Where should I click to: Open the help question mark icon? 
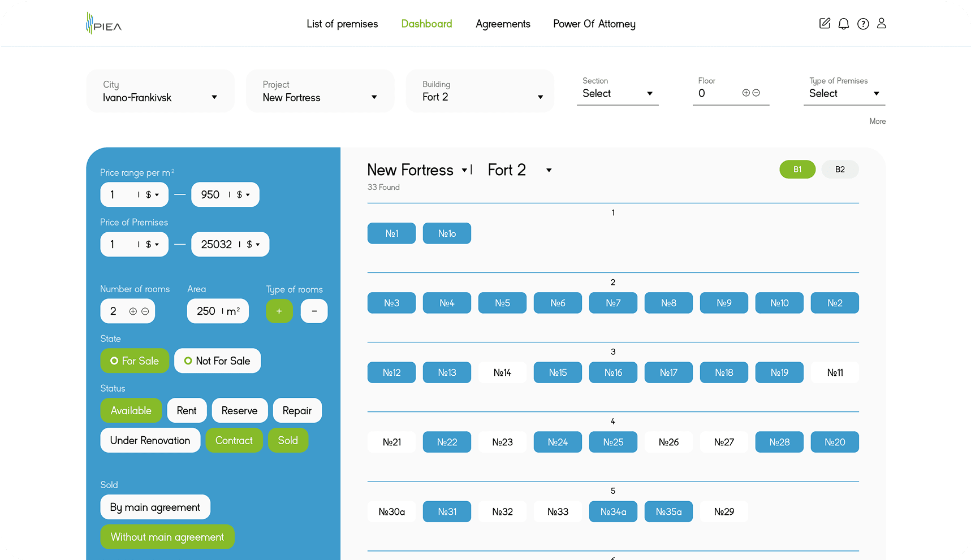pyautogui.click(x=862, y=24)
